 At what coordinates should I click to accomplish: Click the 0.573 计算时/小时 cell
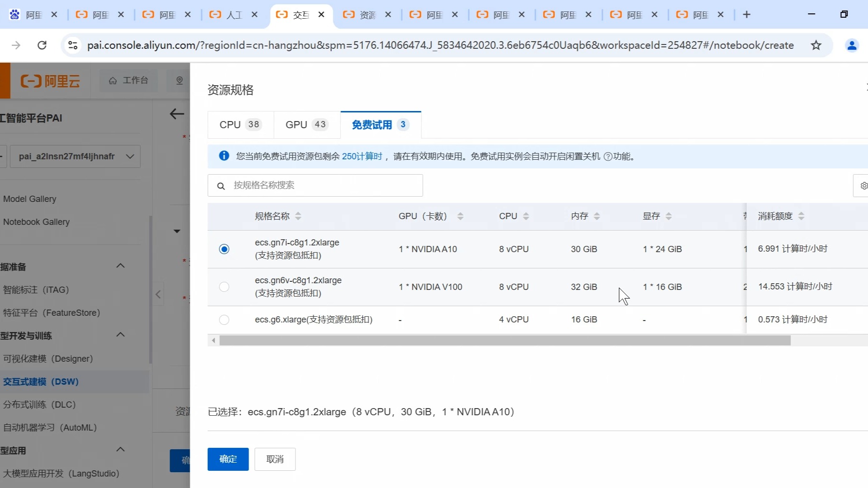[792, 320]
